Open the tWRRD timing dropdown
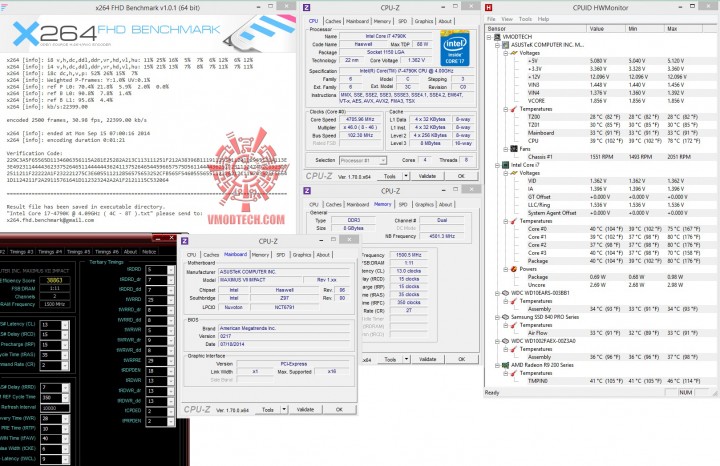The height and width of the screenshot is (466, 720). 170,300
